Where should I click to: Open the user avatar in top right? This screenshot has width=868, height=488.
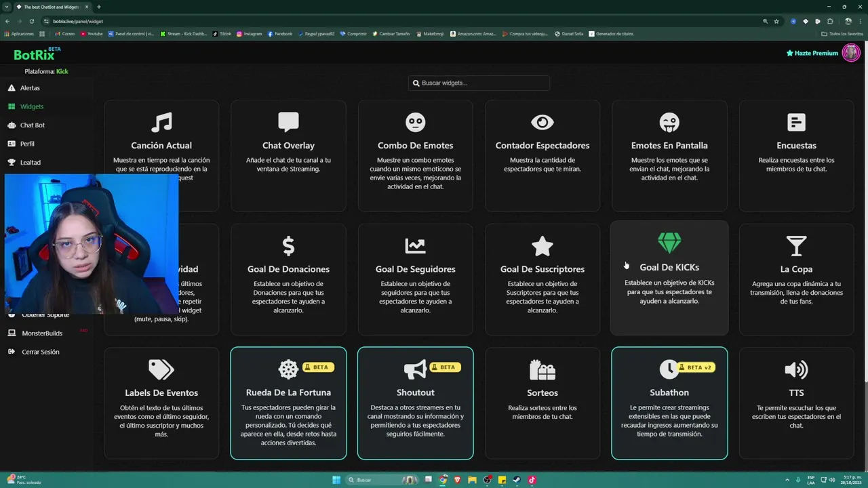coord(851,53)
